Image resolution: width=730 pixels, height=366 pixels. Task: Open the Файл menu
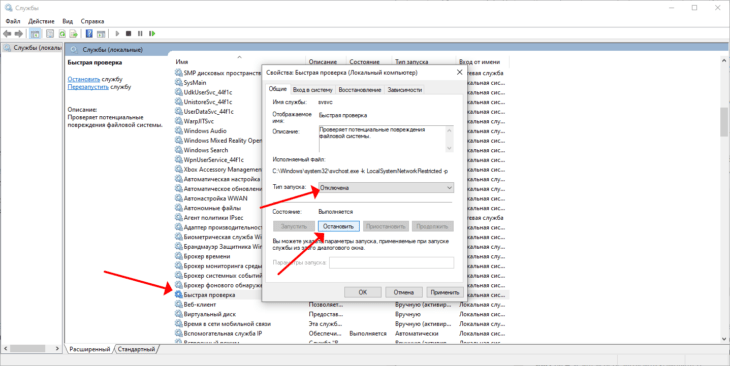13,21
